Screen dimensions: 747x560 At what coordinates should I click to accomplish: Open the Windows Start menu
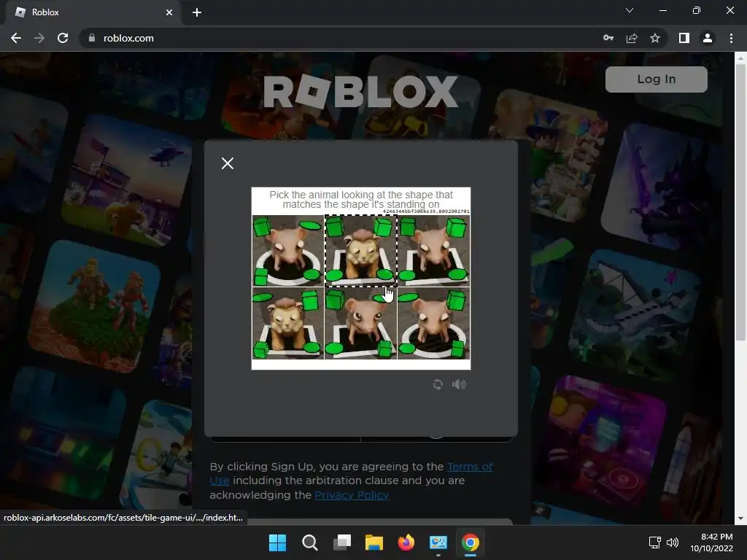(277, 542)
